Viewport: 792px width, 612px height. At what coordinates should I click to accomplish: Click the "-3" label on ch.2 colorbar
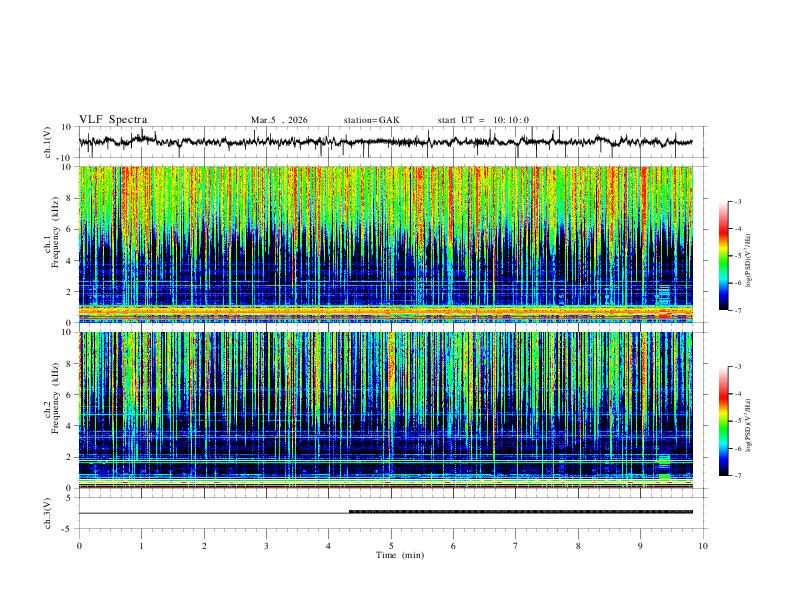(737, 367)
